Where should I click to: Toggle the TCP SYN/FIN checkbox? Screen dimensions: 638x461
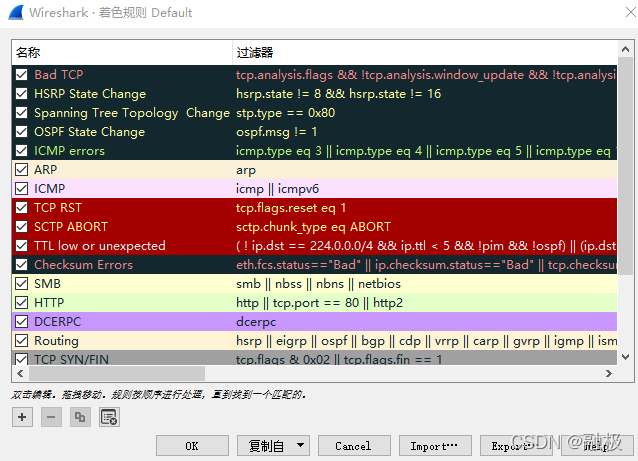click(22, 359)
